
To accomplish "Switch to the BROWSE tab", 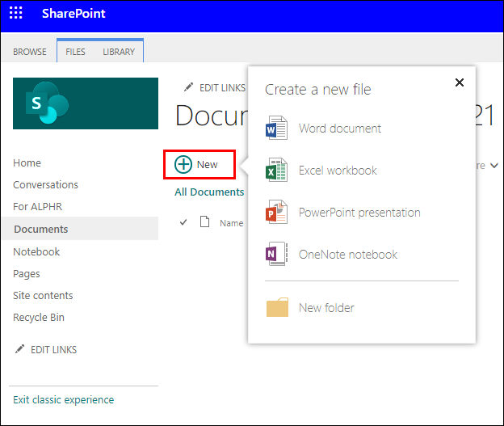I will point(30,52).
